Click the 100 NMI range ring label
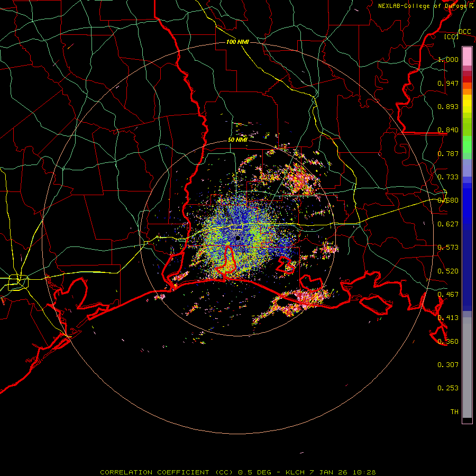Screen dimensions: 476x476 tap(237, 42)
